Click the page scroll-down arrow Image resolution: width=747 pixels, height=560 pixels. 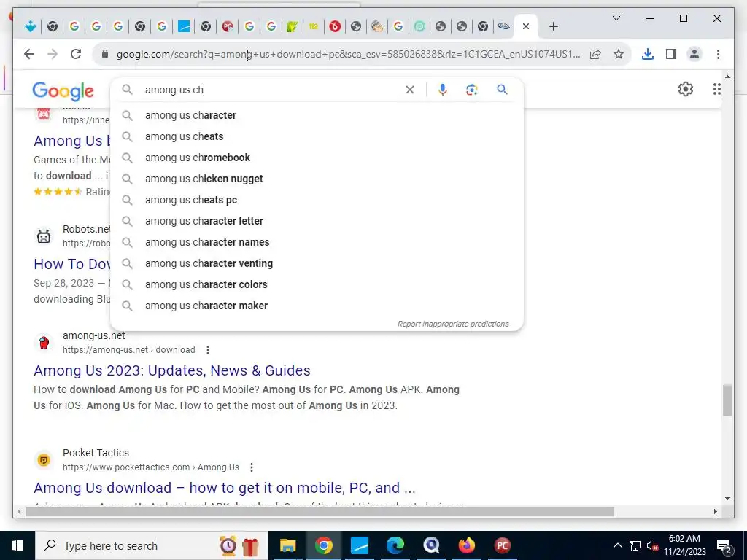tap(727, 499)
